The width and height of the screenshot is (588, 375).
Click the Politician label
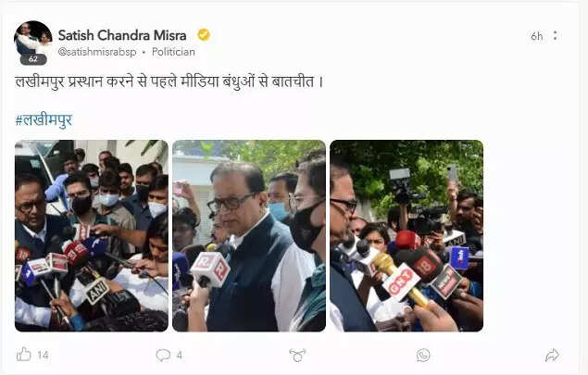click(173, 52)
